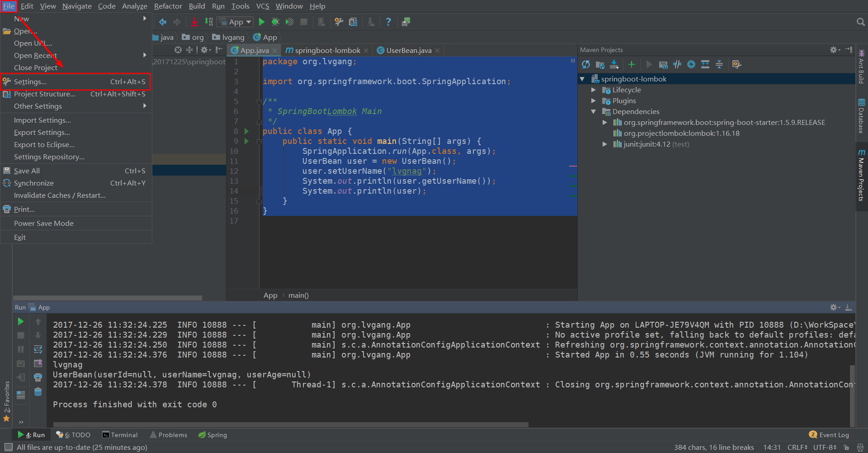This screenshot has height=453, width=868.
Task: Add Maven project with the green plus
Action: (x=632, y=64)
